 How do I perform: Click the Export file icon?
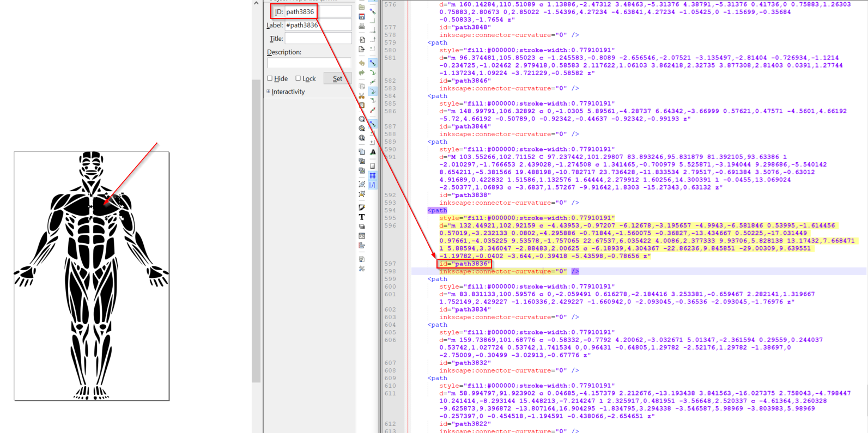point(362,50)
